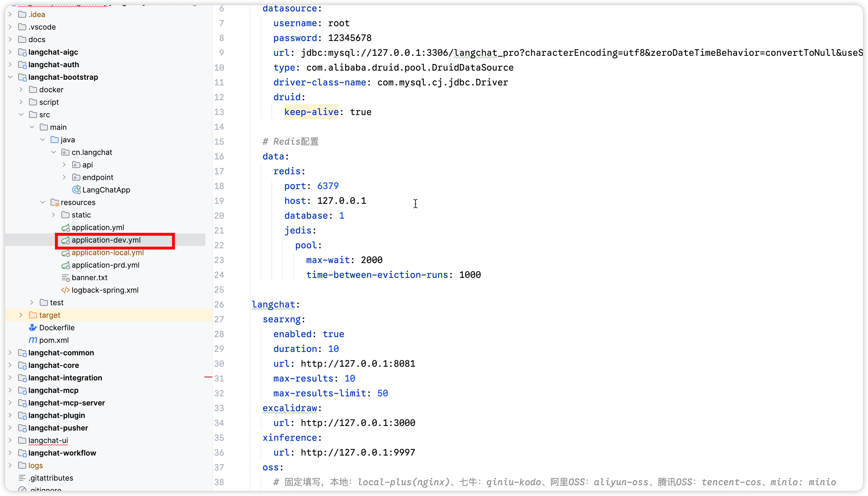Open application-local.yml file
Image resolution: width=868 pixels, height=496 pixels.
[107, 253]
